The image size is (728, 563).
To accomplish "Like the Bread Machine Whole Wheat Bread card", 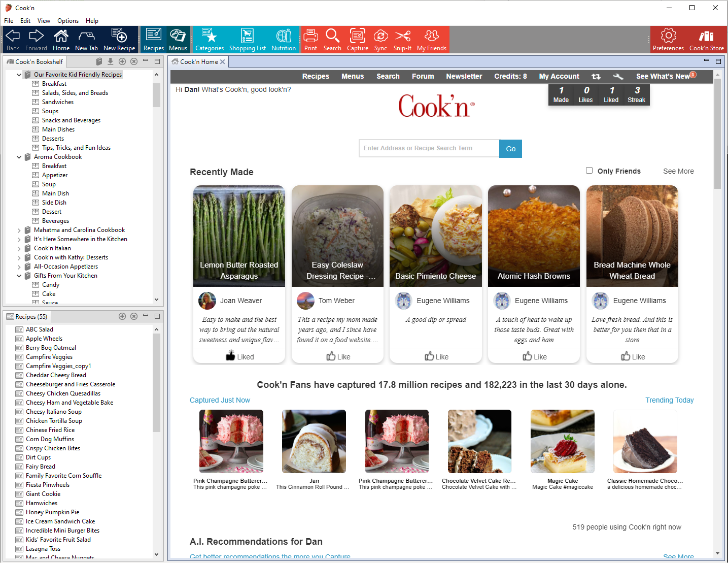I will click(633, 356).
